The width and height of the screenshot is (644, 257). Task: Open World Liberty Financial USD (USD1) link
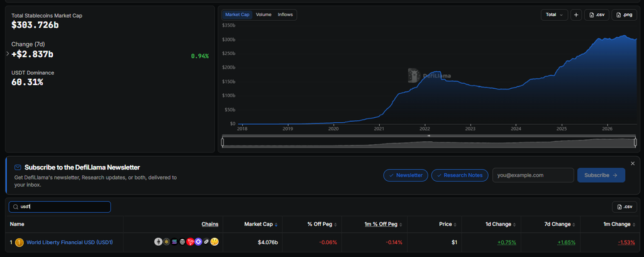(70, 243)
